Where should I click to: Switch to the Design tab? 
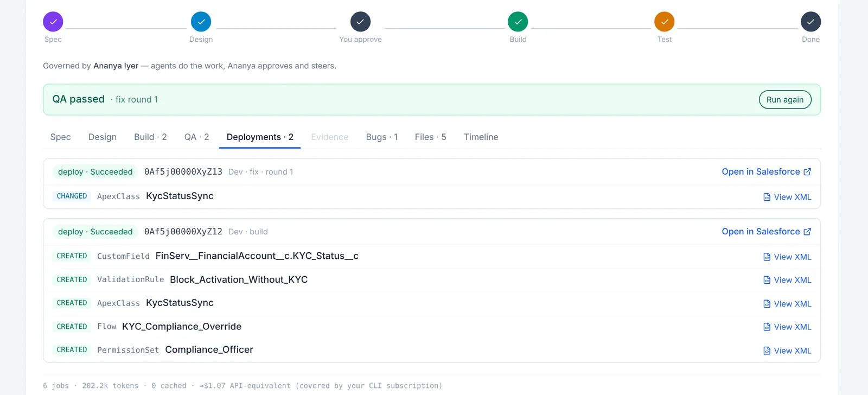pos(103,137)
